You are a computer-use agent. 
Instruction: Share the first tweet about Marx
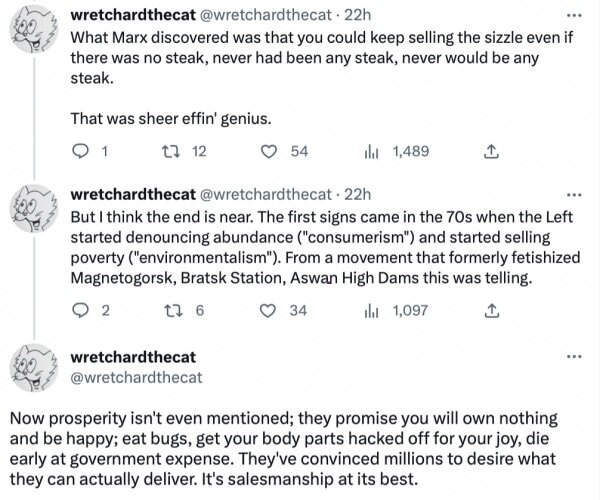coord(491,152)
